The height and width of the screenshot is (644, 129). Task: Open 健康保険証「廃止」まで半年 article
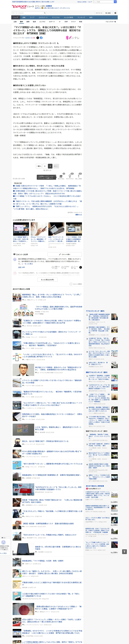[51, 296]
